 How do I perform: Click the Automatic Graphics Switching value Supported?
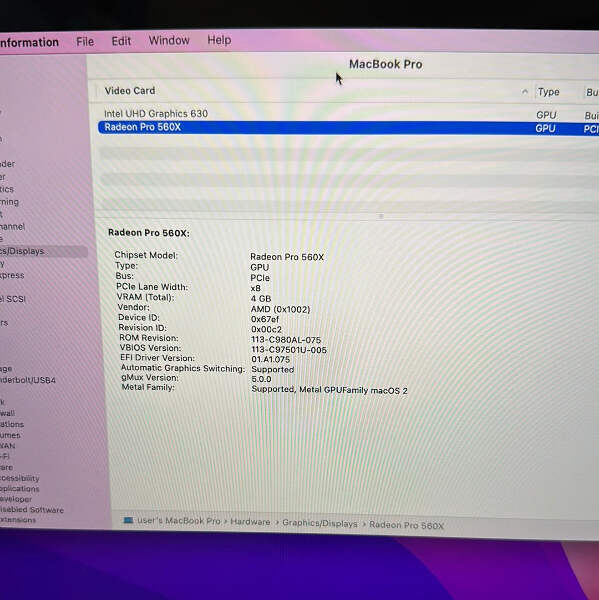[x=273, y=370]
